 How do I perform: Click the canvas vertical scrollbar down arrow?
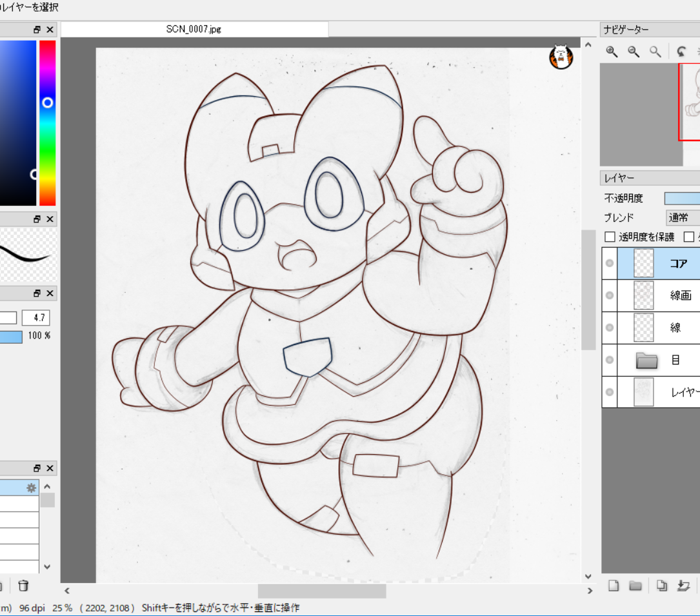(x=588, y=576)
